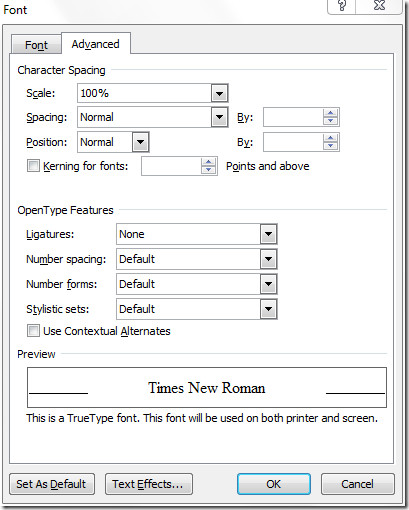This screenshot has width=409, height=510.
Task: Select the Advanced tab
Action: point(96,44)
